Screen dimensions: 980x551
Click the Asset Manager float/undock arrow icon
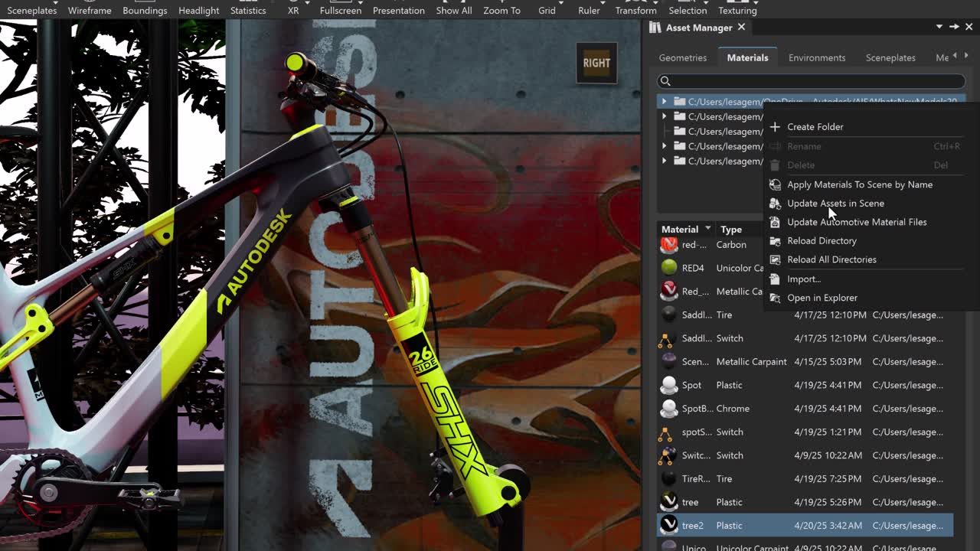click(x=954, y=27)
